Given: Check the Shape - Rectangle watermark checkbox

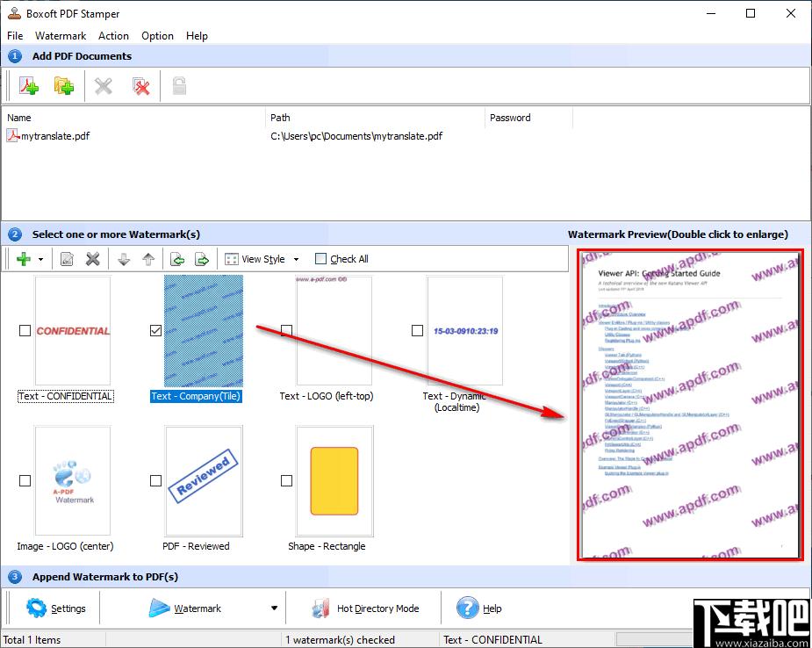Looking at the screenshot, I should pos(286,480).
